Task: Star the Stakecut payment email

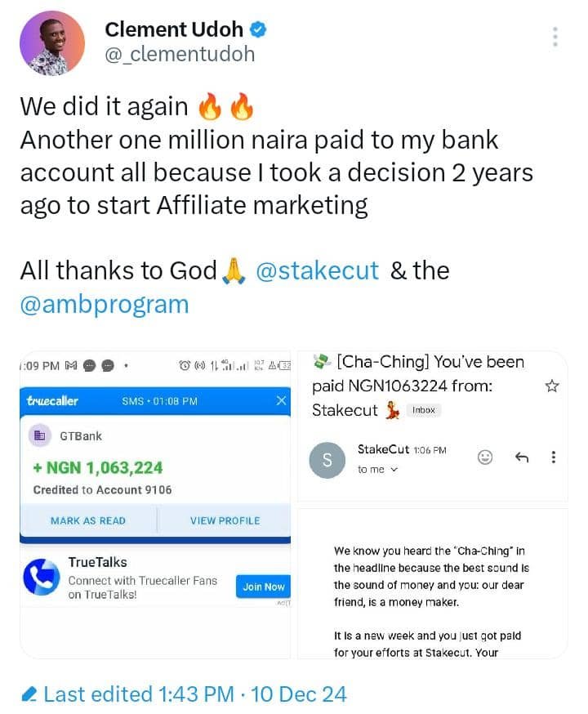Action: coord(552,386)
